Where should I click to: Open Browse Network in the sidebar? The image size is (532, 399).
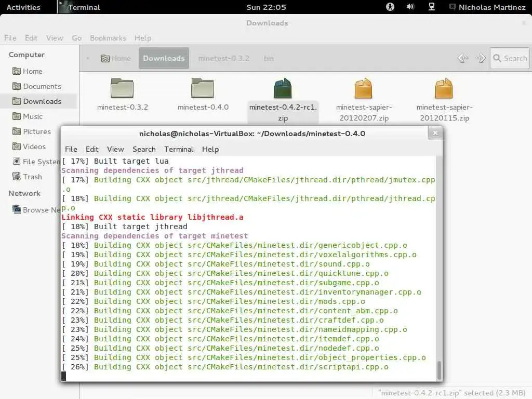pyautogui.click(x=36, y=210)
